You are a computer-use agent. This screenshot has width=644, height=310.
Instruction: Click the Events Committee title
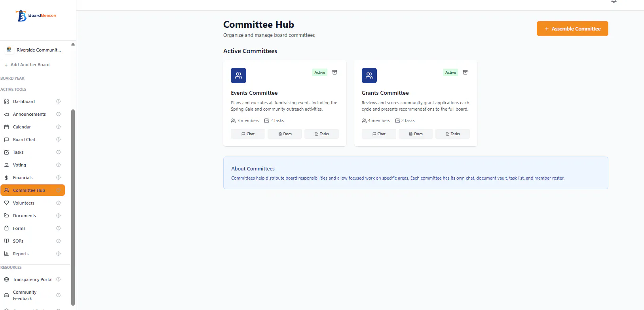pyautogui.click(x=254, y=93)
